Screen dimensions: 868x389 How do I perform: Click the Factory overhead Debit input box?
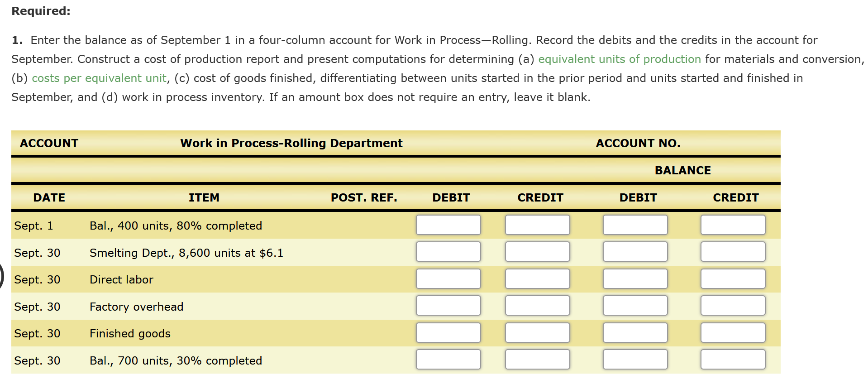(448, 305)
